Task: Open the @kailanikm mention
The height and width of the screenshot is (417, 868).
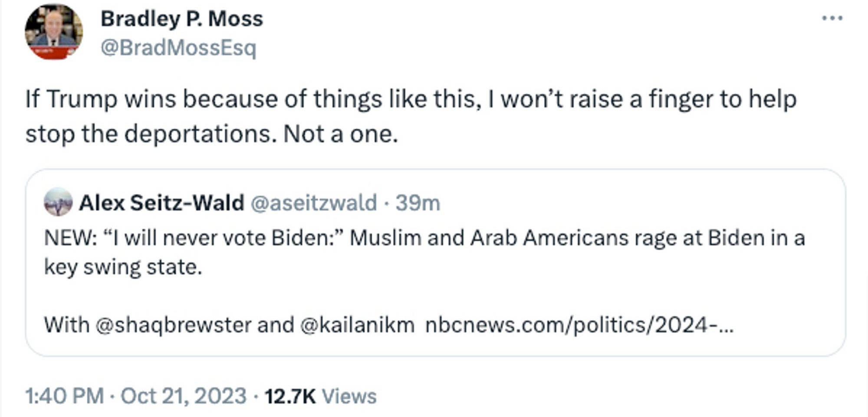Action: 357,325
